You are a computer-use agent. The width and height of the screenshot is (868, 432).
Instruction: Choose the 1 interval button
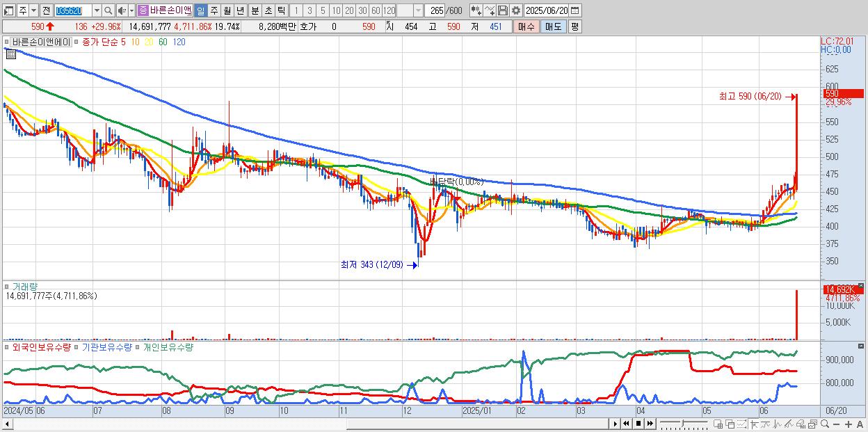(296, 10)
